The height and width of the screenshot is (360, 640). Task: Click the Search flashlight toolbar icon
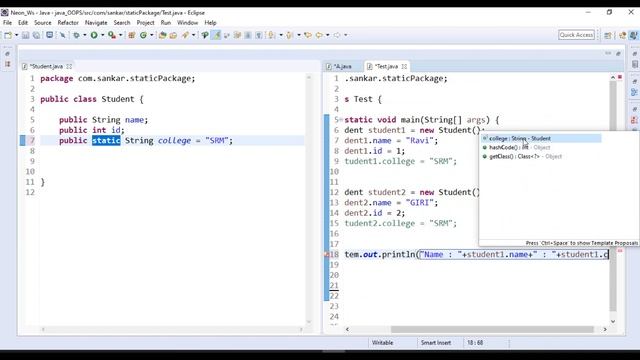[185, 35]
